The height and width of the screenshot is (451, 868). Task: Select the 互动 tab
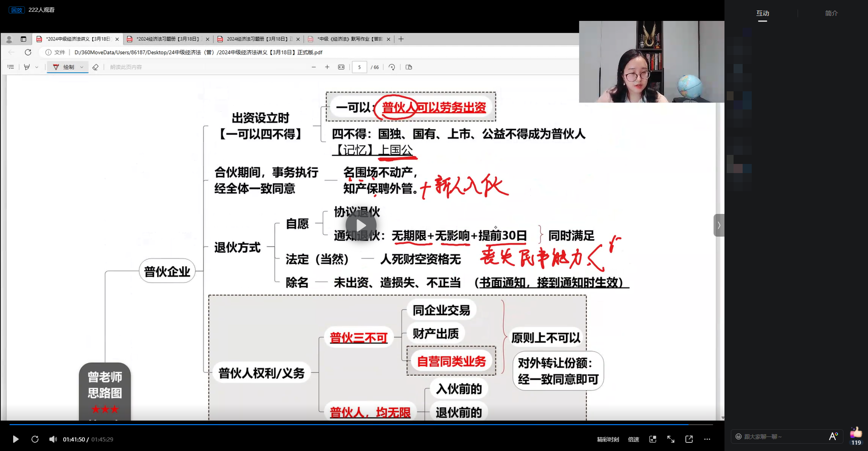click(x=763, y=13)
